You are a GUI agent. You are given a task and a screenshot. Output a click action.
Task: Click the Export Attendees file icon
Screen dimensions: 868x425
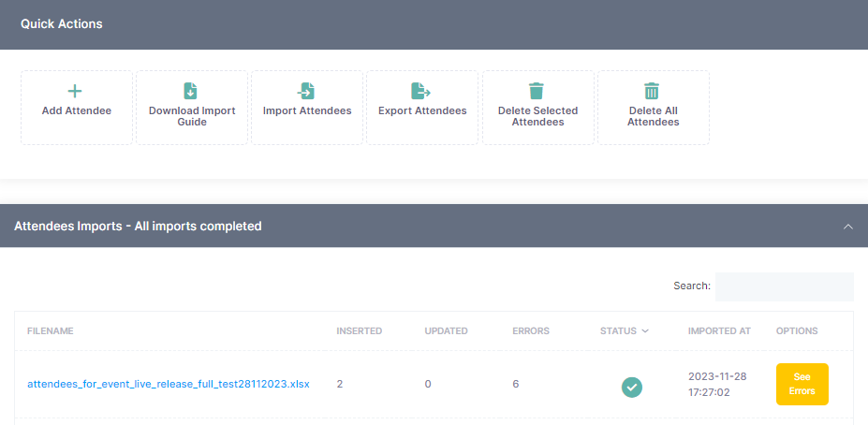point(421,91)
